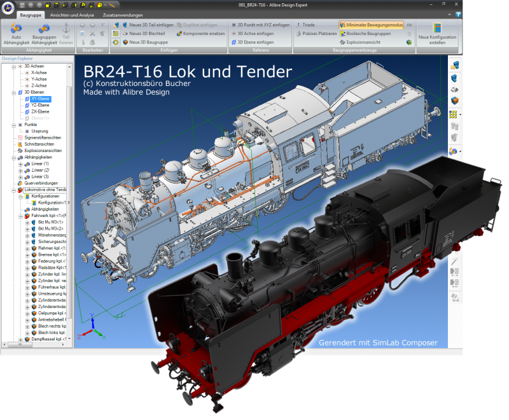The height and width of the screenshot is (420, 509).
Task: Click the Save icon in quick access toolbar
Action: coord(22,5)
